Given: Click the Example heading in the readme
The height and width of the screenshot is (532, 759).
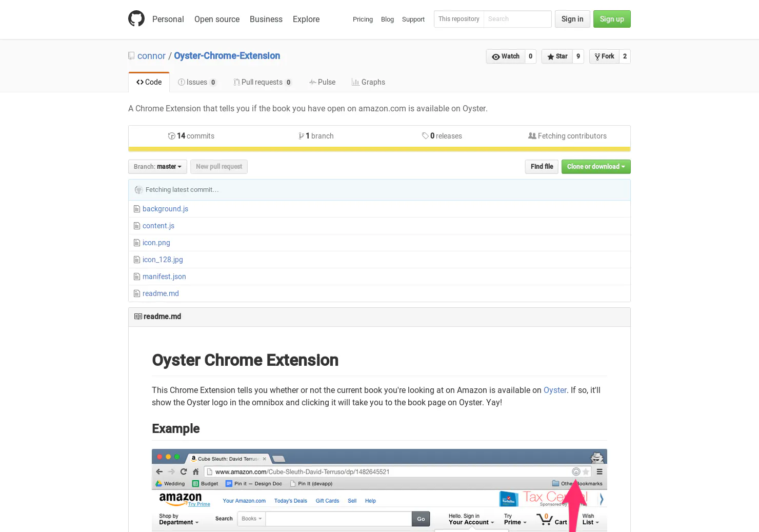Looking at the screenshot, I should [175, 428].
